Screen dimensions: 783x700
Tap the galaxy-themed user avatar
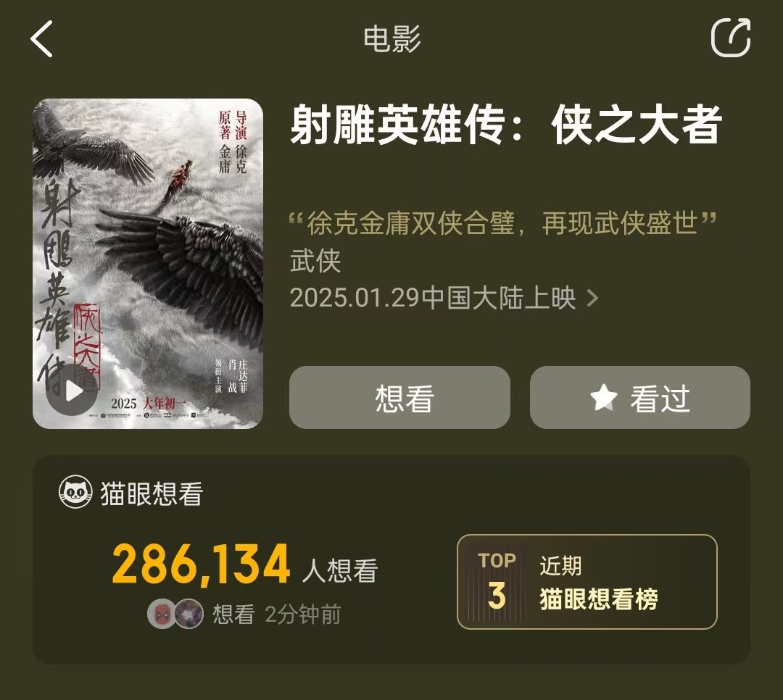click(189, 614)
